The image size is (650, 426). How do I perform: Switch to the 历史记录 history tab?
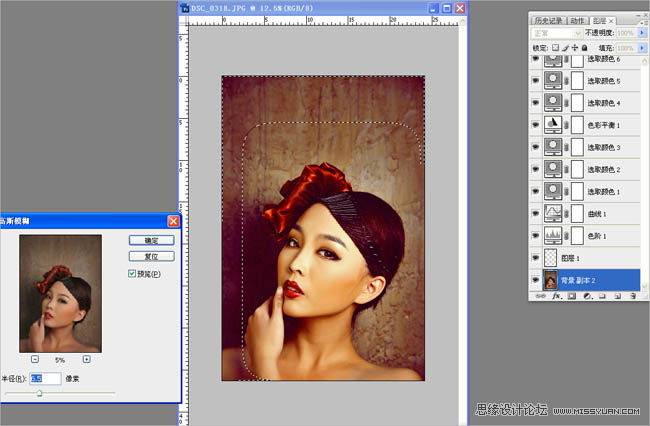550,19
